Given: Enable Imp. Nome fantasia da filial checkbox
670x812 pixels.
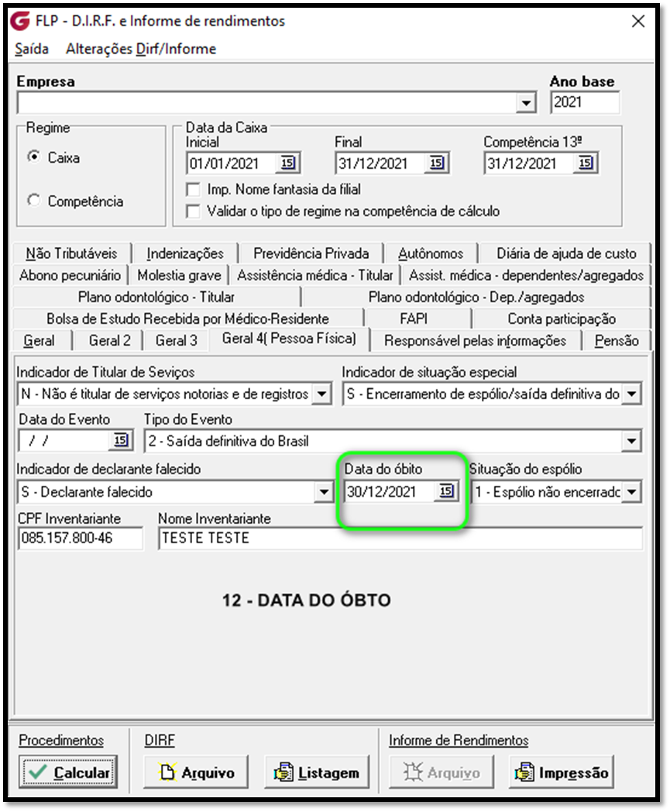Looking at the screenshot, I should (193, 190).
